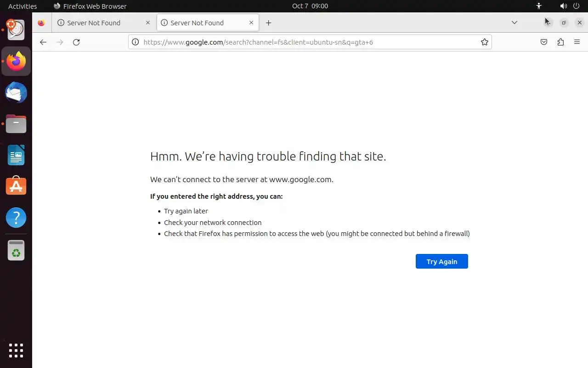Launch the Ubuntu installer from the dock
This screenshot has height=368, width=588.
pos(16,30)
